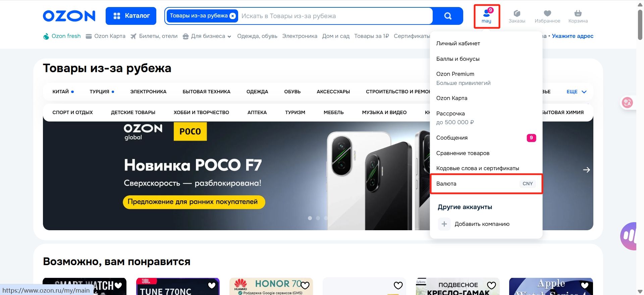The height and width of the screenshot is (295, 644).
Task: Click the magnifier search button
Action: pyautogui.click(x=448, y=16)
